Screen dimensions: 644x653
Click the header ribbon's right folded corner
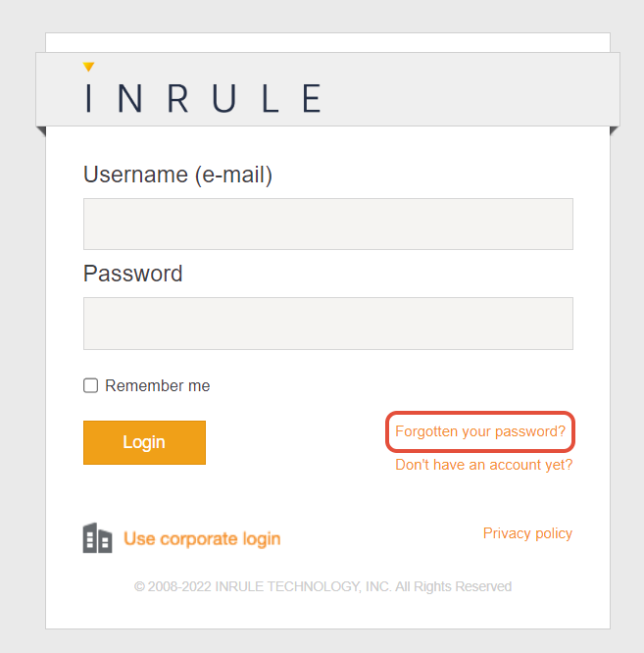[x=615, y=130]
